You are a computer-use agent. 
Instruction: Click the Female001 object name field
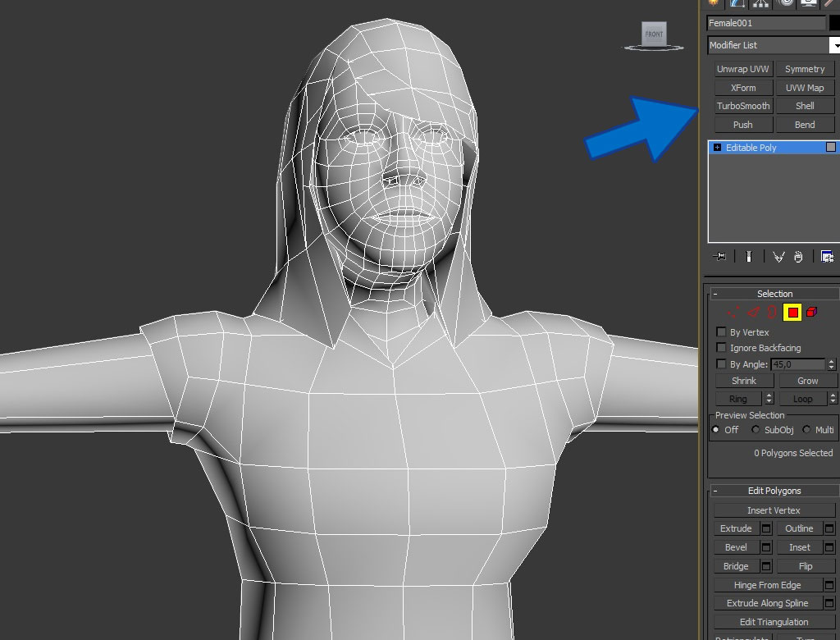coord(766,23)
